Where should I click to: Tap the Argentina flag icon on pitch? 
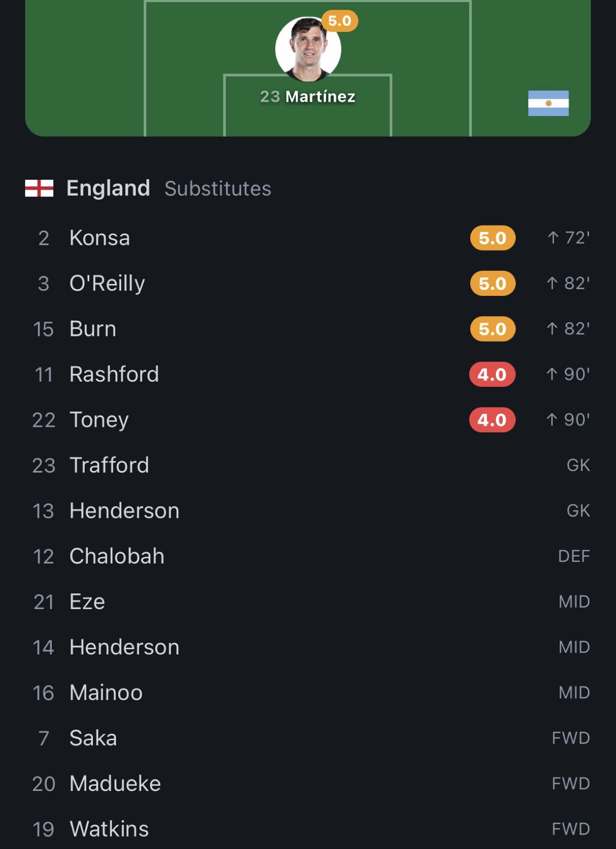[x=548, y=103]
